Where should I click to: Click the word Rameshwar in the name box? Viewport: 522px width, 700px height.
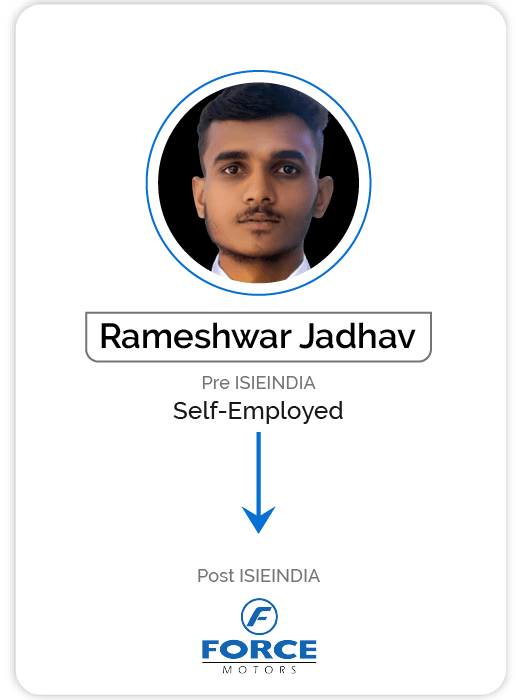[196, 337]
